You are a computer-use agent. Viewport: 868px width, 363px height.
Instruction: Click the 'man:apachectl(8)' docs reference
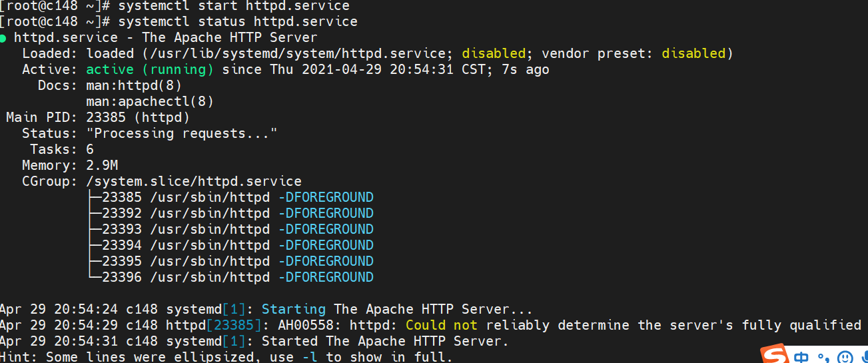coord(149,101)
